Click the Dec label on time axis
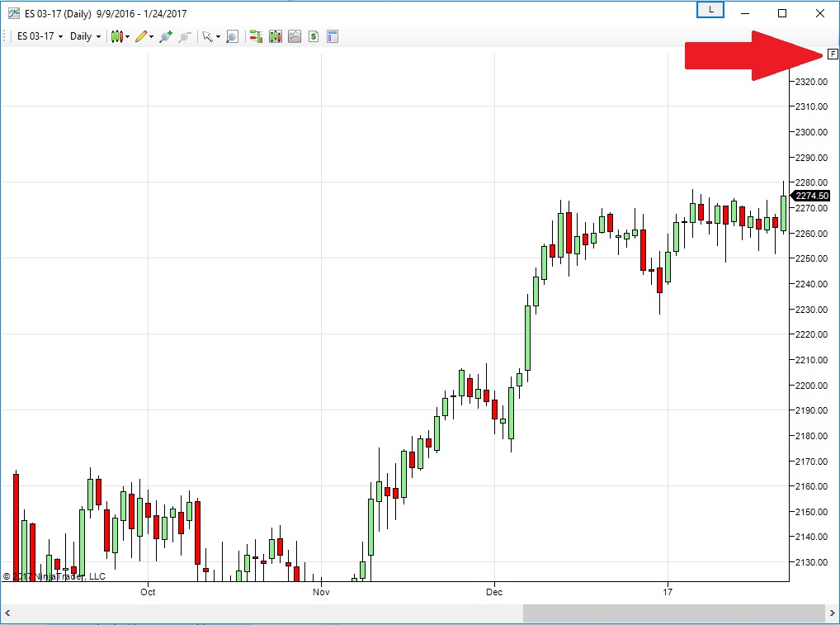Viewport: 840px width, 625px height. pos(494,592)
